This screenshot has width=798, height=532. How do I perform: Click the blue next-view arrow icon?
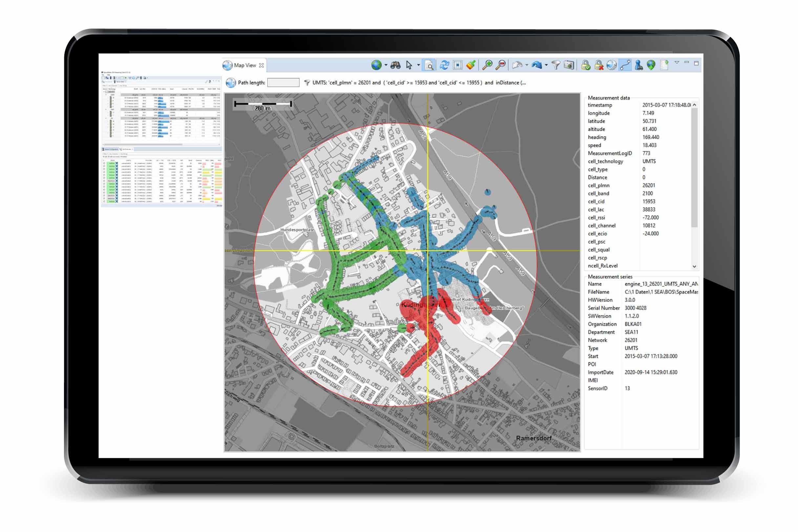pos(536,65)
